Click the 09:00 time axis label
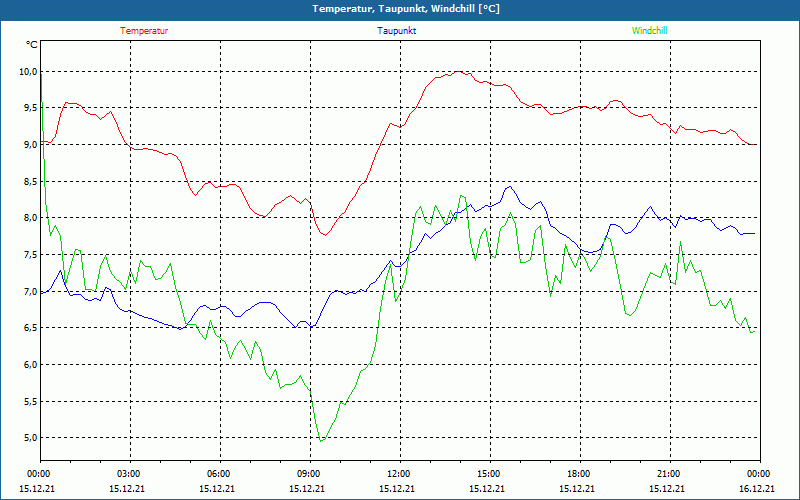Screen dimensions: 800x500 click(x=311, y=474)
